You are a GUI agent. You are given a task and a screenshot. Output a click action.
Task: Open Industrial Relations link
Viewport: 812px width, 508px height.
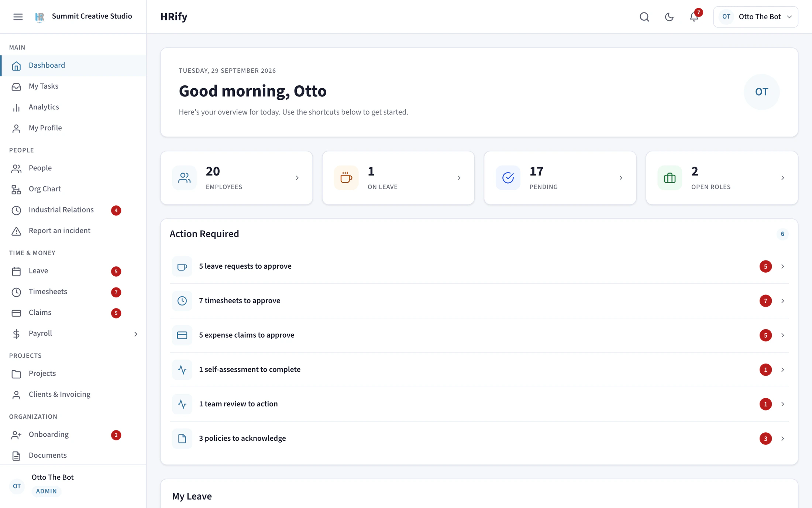pos(73,210)
